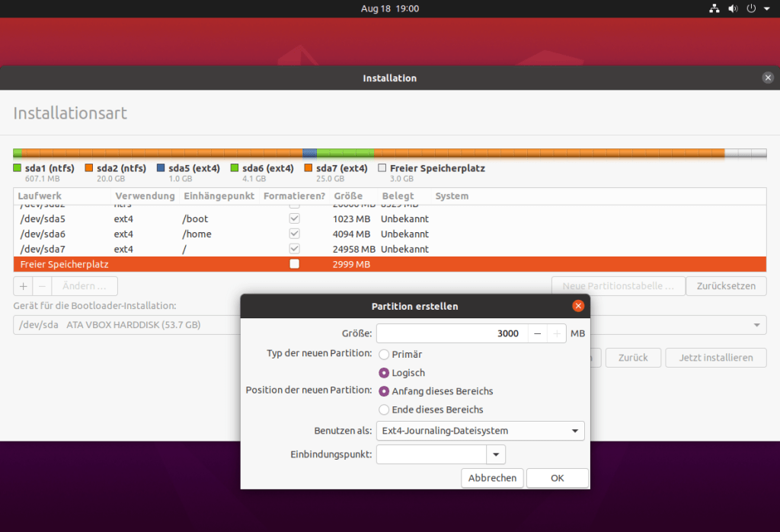Click the date and time in top bar

point(390,8)
